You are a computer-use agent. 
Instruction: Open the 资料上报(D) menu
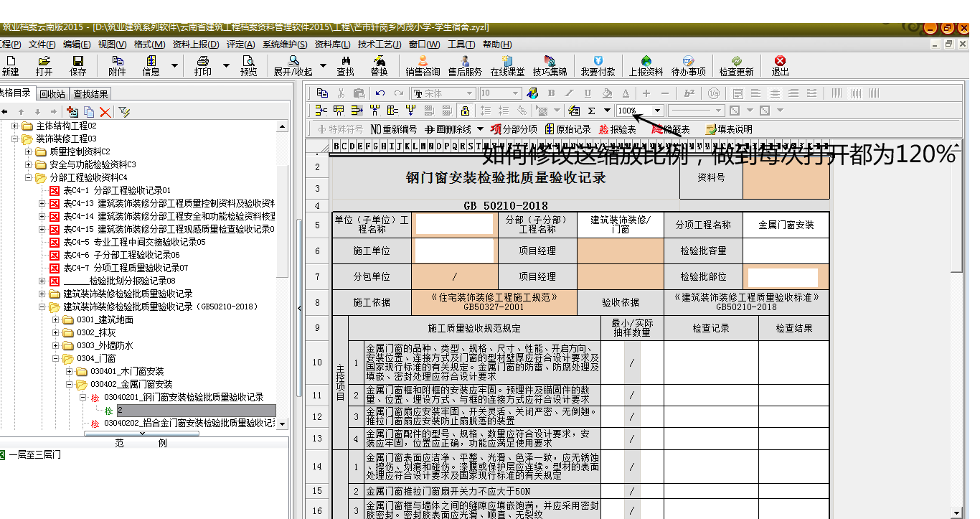[197, 45]
